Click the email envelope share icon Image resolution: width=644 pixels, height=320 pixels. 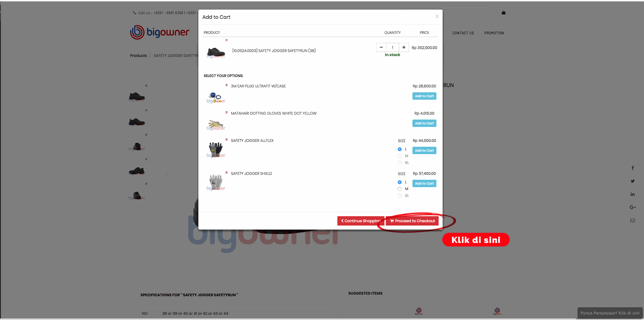pos(632,220)
